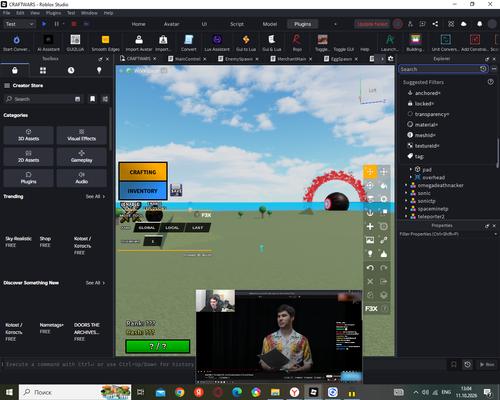Expand the sonictp model in Explorer
This screenshot has width=500, height=400.
[x=406, y=201]
